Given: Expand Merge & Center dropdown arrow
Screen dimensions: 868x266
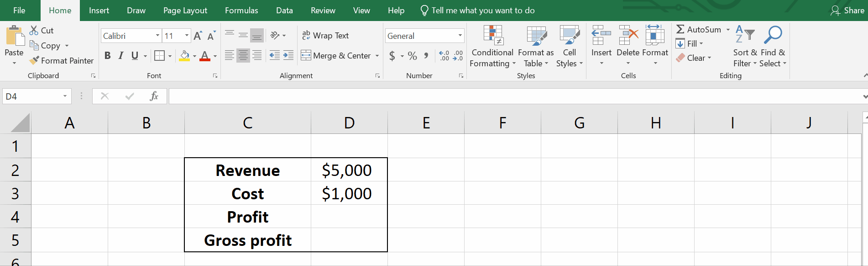Looking at the screenshot, I should pyautogui.click(x=377, y=56).
